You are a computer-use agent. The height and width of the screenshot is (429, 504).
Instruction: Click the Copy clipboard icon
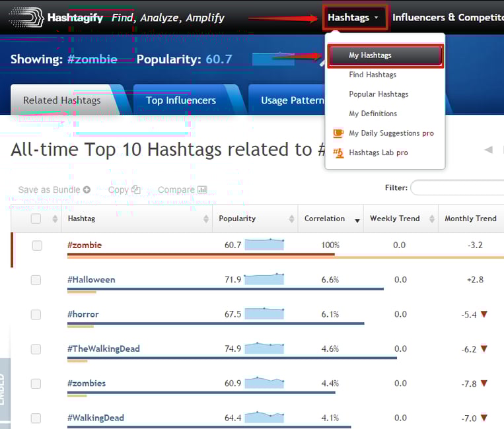coord(136,190)
